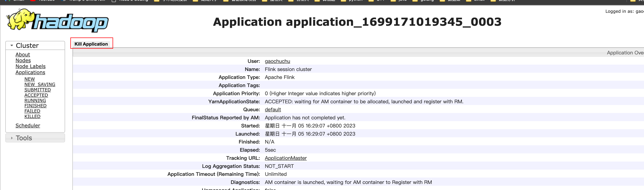Viewport: 644px width, 190px height.
Task: Collapse the Cluster section arrow
Action: coord(12,45)
